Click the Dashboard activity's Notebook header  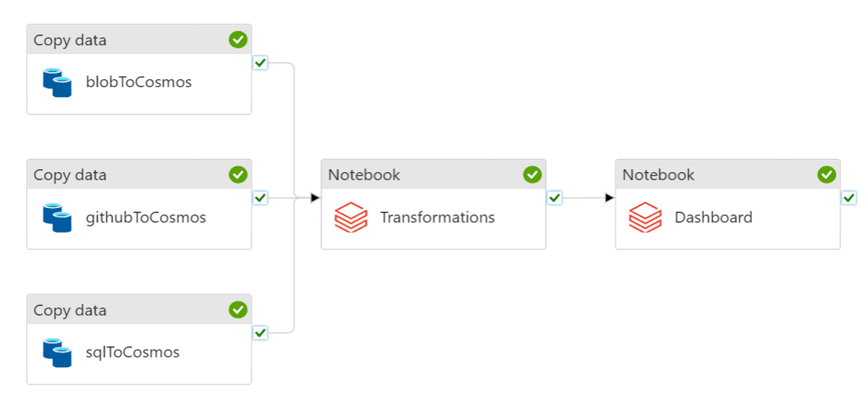coord(659,175)
